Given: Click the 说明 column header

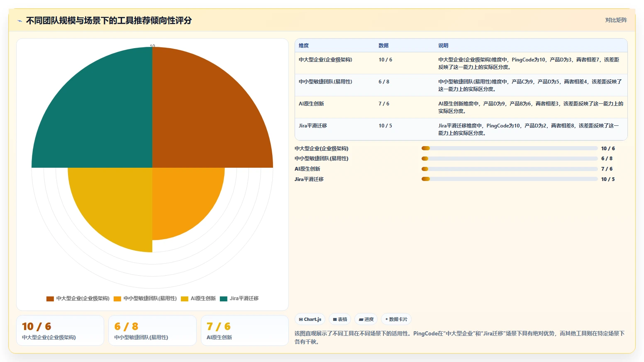Looking at the screenshot, I should pos(443,46).
